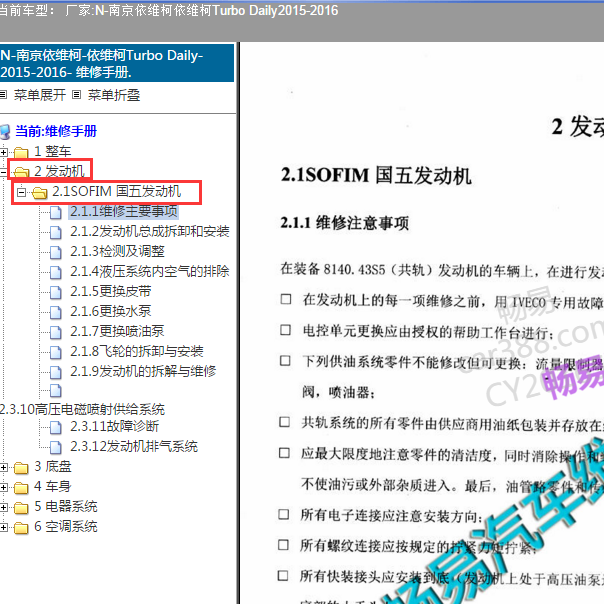Click the 菜单展开 expand-all link
The image size is (604, 604).
pos(40,95)
